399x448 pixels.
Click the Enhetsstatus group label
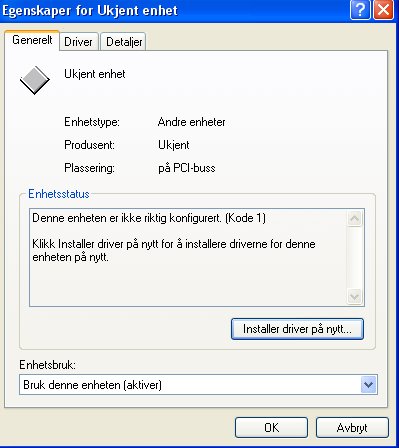[59, 194]
